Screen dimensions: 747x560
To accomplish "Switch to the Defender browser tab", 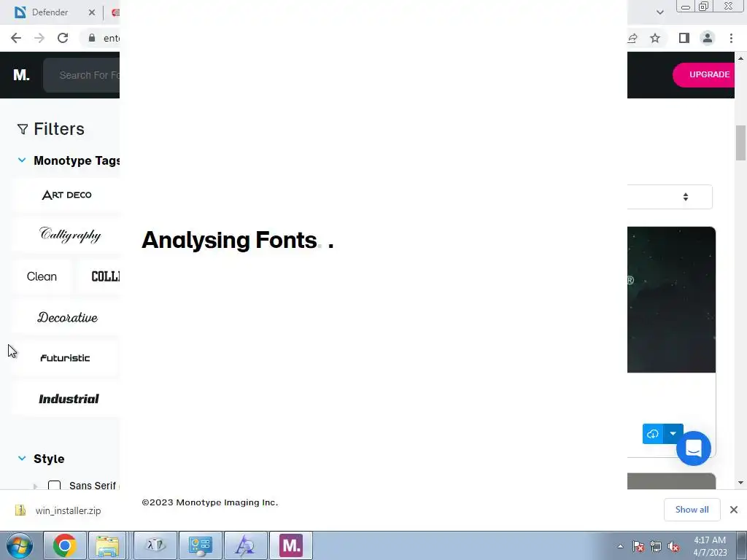I will (x=50, y=12).
